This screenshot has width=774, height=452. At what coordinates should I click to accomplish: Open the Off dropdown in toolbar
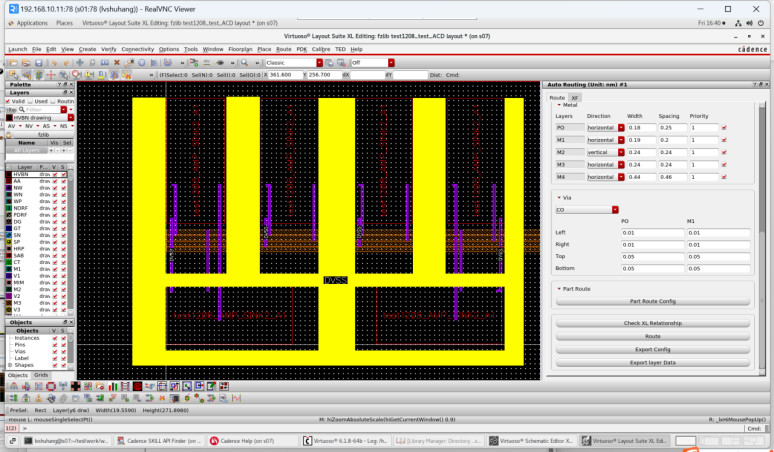391,63
